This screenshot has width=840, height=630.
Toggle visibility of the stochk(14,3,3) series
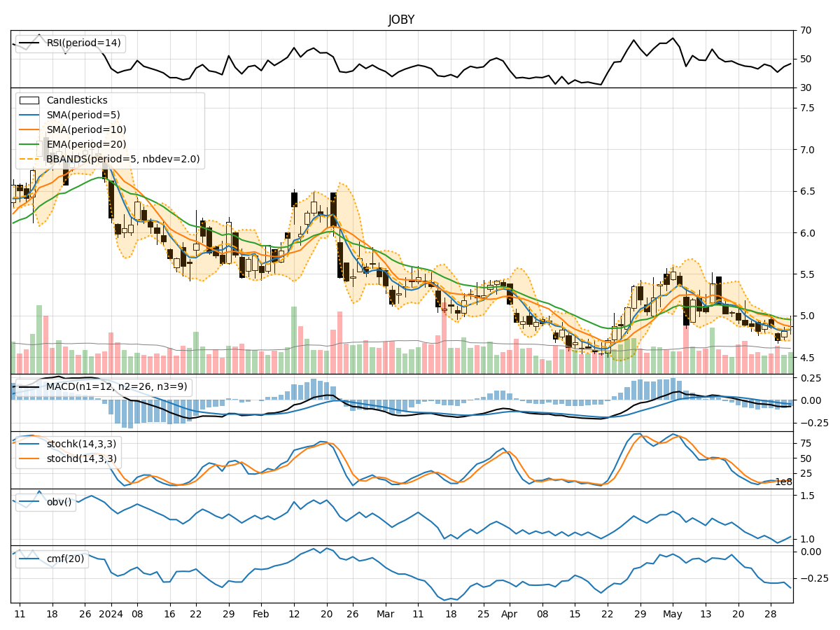(x=29, y=443)
